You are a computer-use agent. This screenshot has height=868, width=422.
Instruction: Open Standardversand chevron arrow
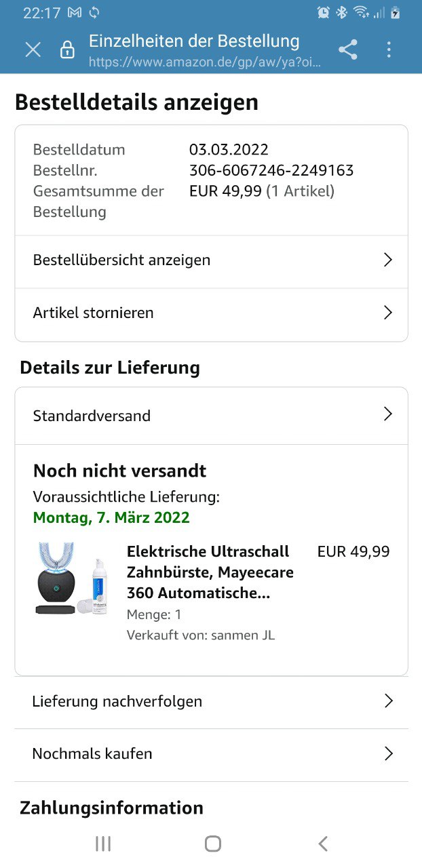(387, 414)
